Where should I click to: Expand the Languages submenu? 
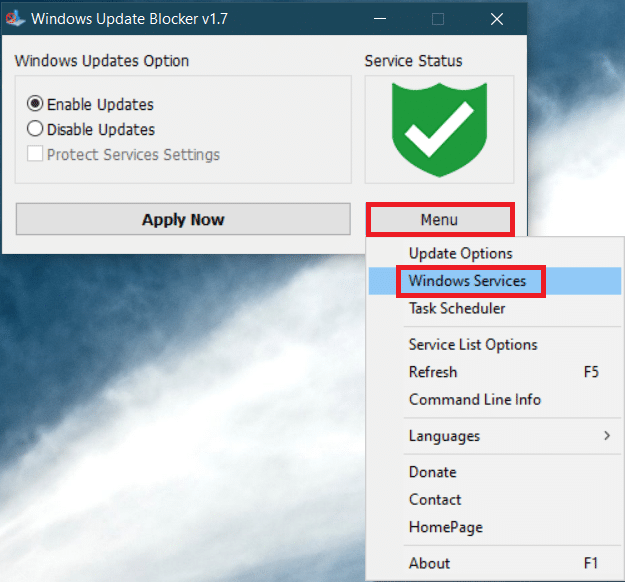[x=495, y=436]
